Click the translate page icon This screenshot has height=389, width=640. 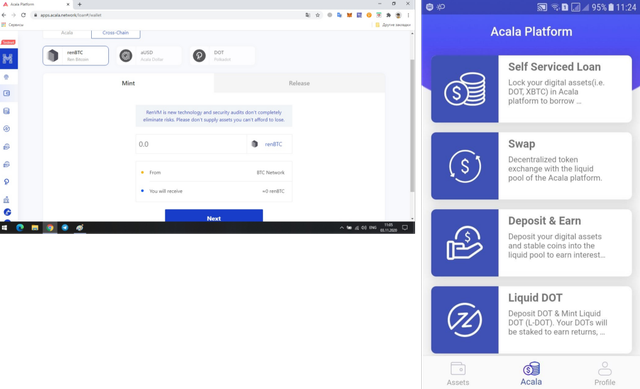click(308, 15)
